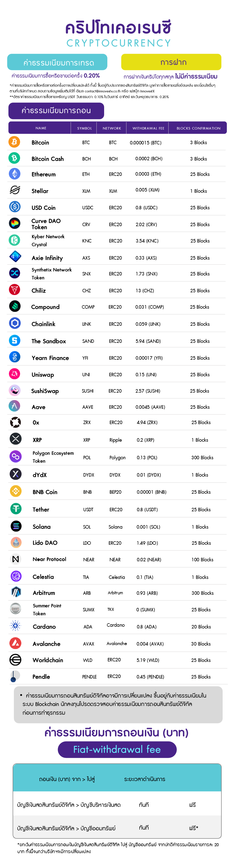Click the Stellar logo icon
This screenshot has height=868, width=237.
14,190
